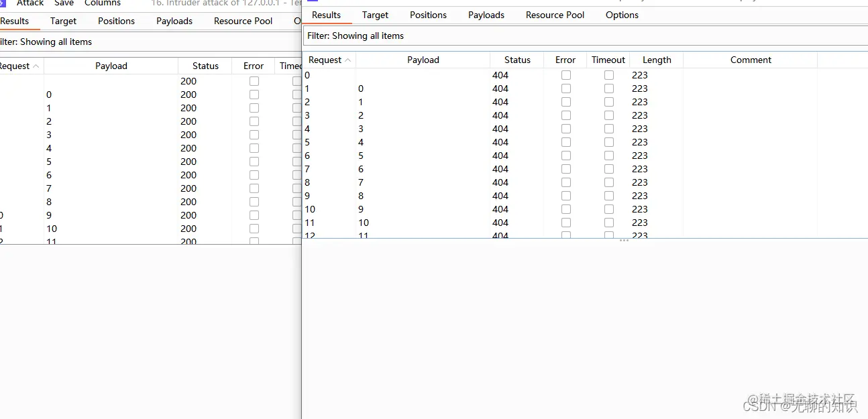
Task: Tick Error checkbox for payload 10, 200-status window
Action: (254, 229)
